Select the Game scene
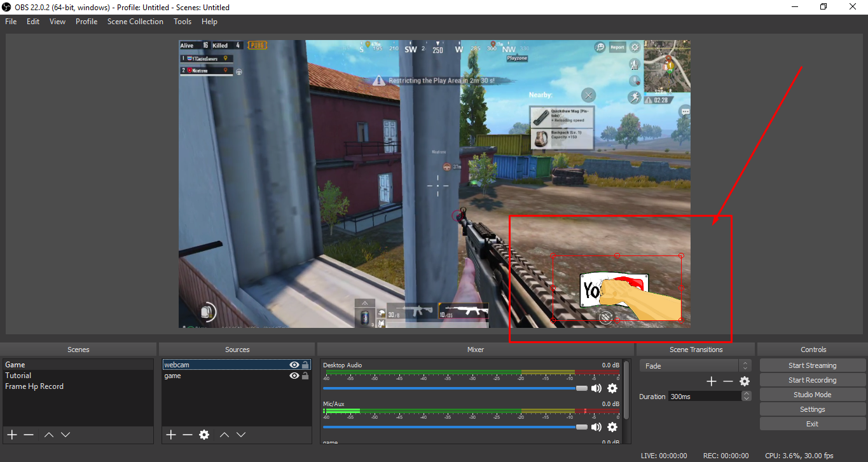 click(78, 365)
